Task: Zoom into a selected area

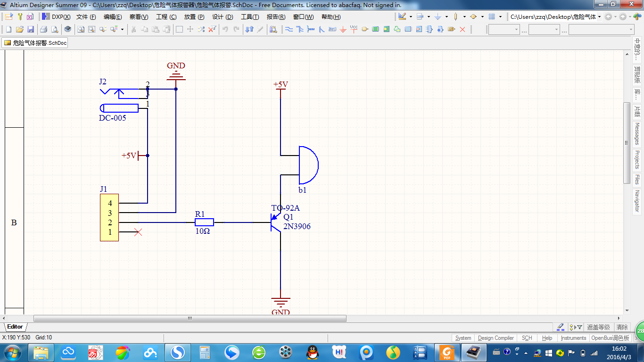Action: (91, 29)
